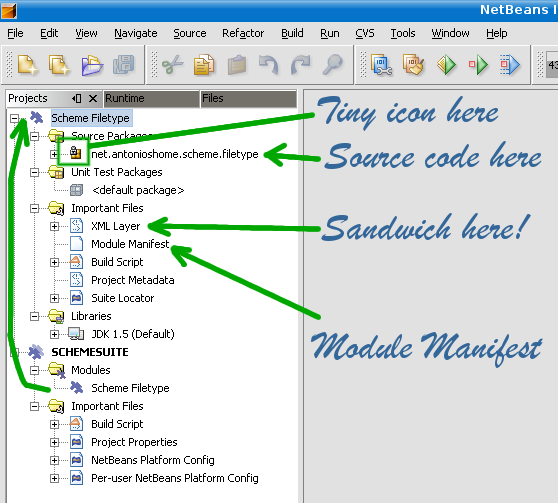
Task: Select the <default package> item
Action: (138, 190)
